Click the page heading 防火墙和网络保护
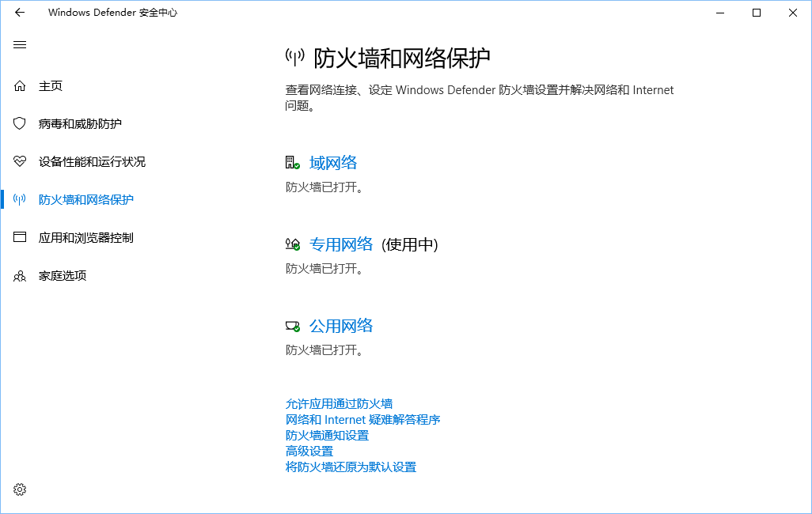Viewport: 812px width, 514px height. [401, 58]
